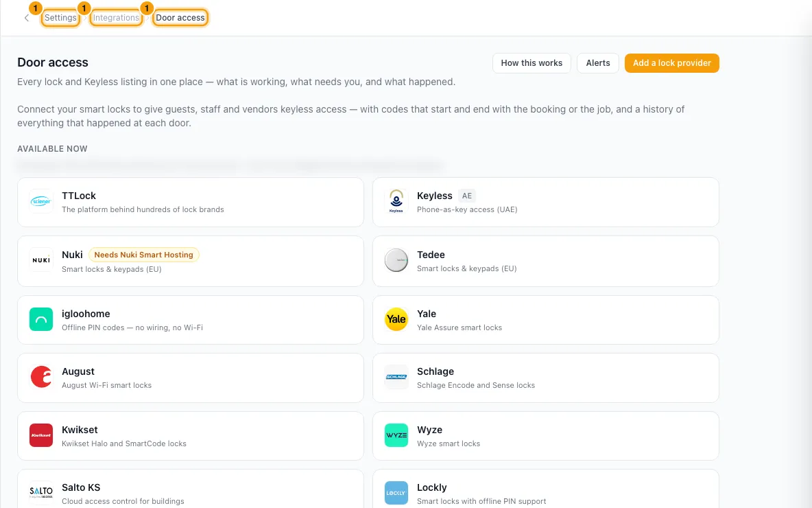Click the Needs Nuki Smart Hosting badge
812x508 pixels.
[x=143, y=255]
